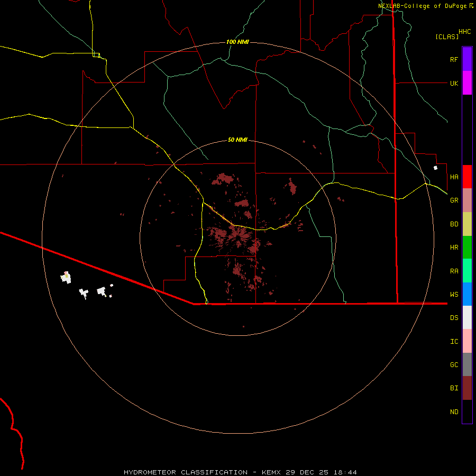
Task: Select the WS blue legend swatch
Action: (467, 294)
